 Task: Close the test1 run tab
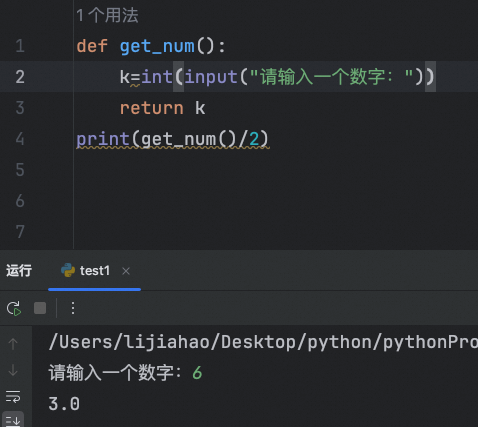[126, 271]
